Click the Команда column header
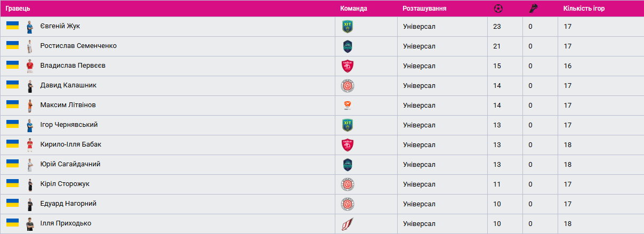The height and width of the screenshot is (234, 644). click(353, 9)
